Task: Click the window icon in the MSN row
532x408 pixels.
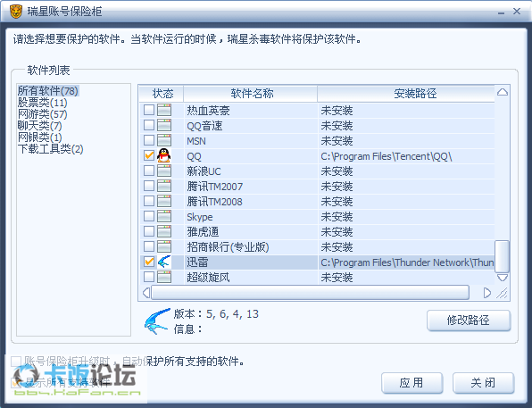Action: click(164, 140)
